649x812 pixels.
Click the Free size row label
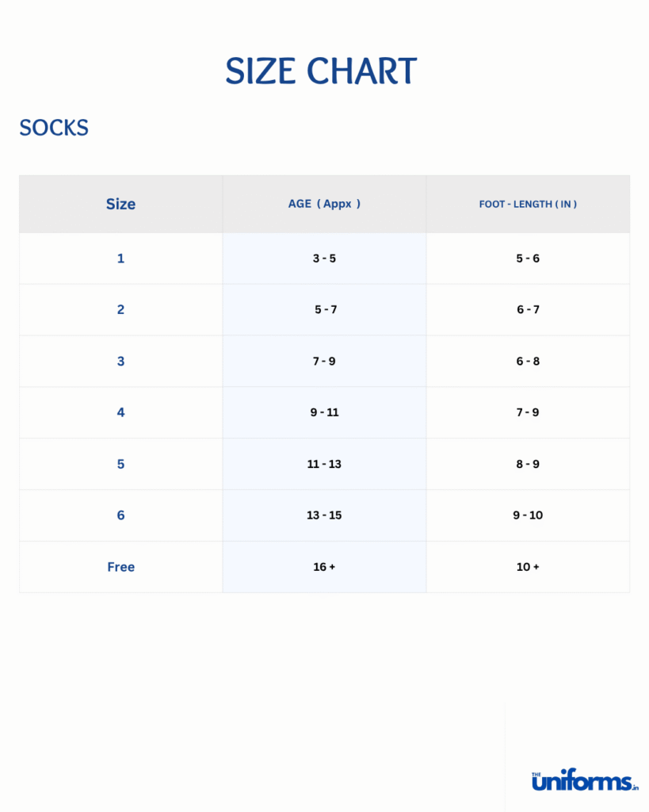coord(121,567)
